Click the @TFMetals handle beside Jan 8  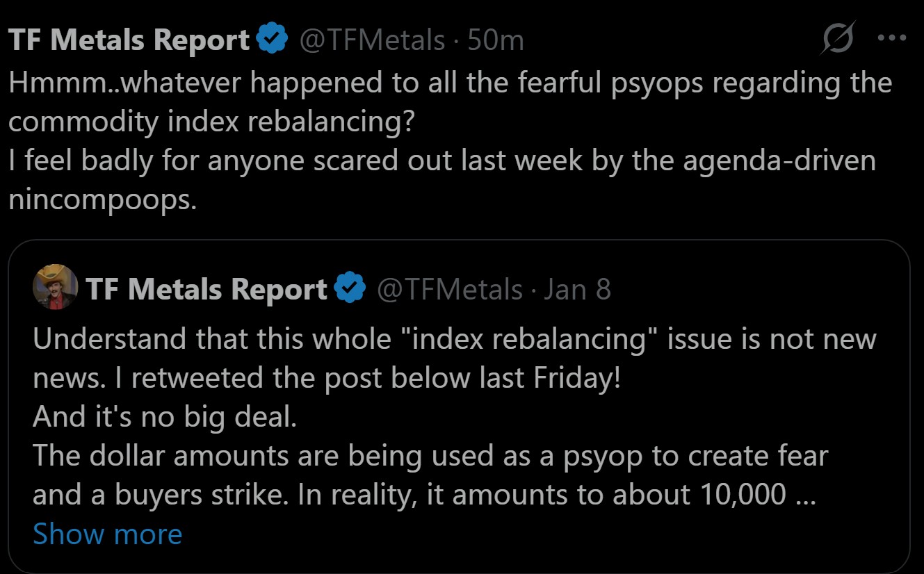click(x=449, y=288)
